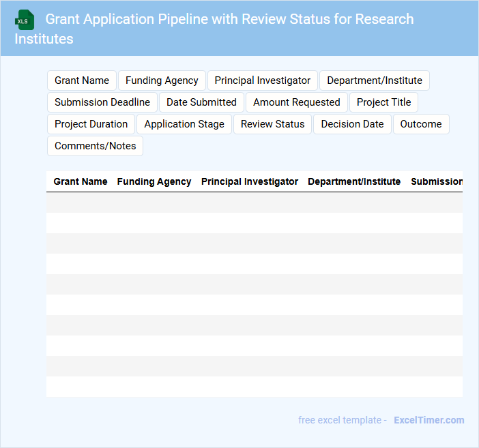Click the Project Duration tag

91,124
